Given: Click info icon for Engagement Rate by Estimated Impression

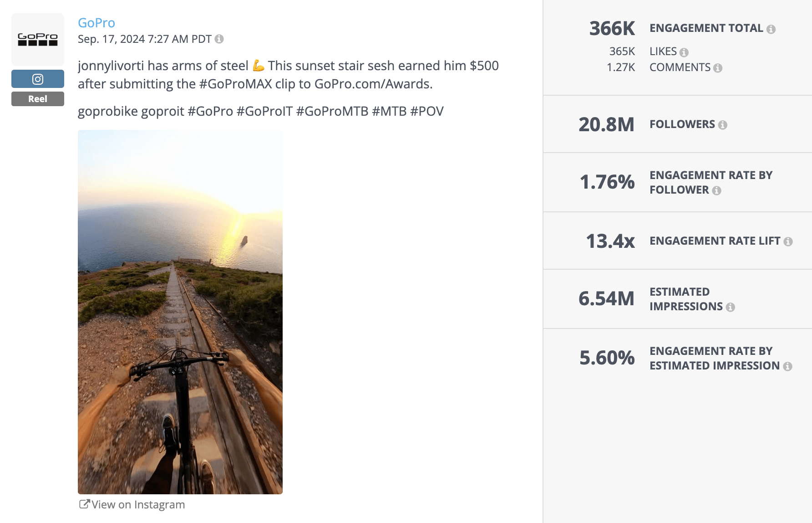Looking at the screenshot, I should click(x=787, y=366).
